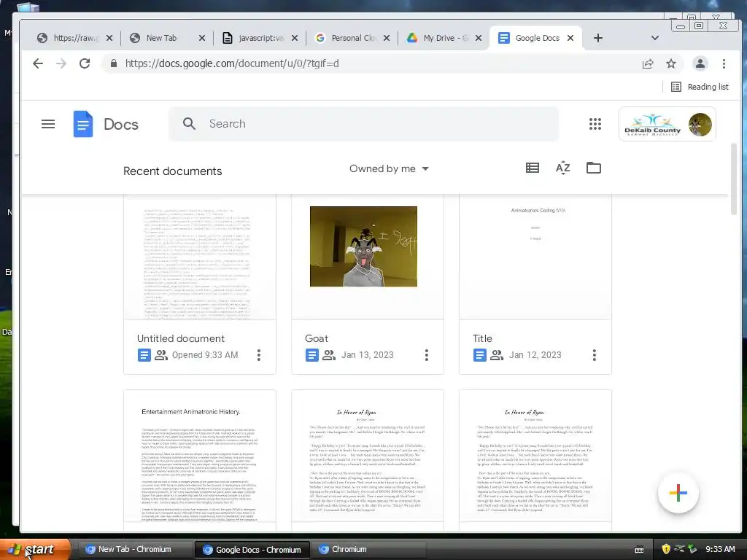The image size is (747, 560).
Task: Open the Reading list
Action: point(700,87)
